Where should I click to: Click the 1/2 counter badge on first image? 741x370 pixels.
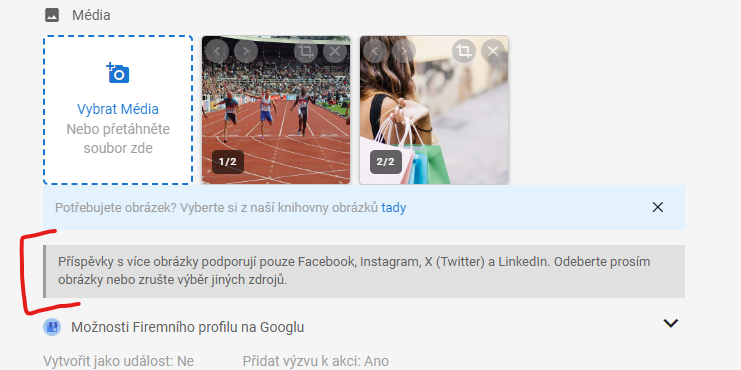[227, 162]
